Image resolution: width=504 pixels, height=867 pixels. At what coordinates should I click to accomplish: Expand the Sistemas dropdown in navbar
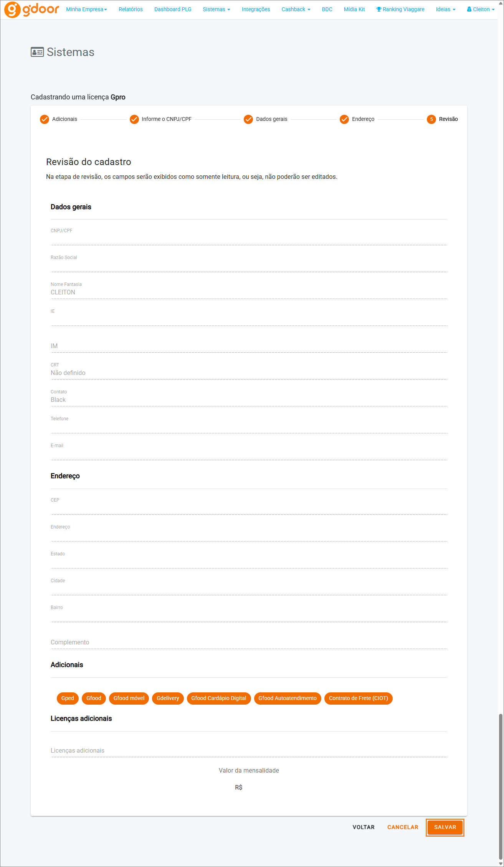click(216, 9)
